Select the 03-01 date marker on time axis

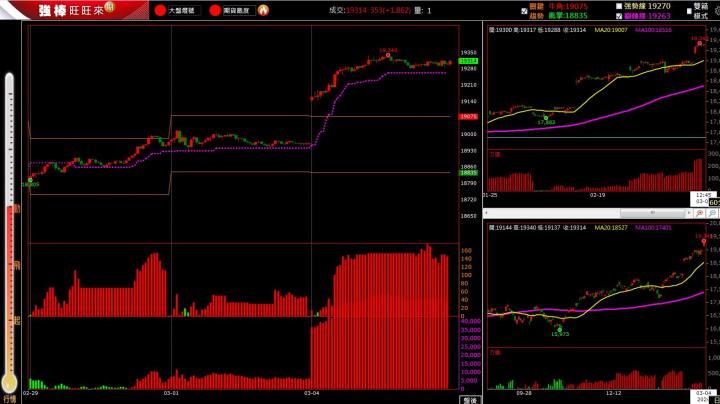tap(170, 394)
